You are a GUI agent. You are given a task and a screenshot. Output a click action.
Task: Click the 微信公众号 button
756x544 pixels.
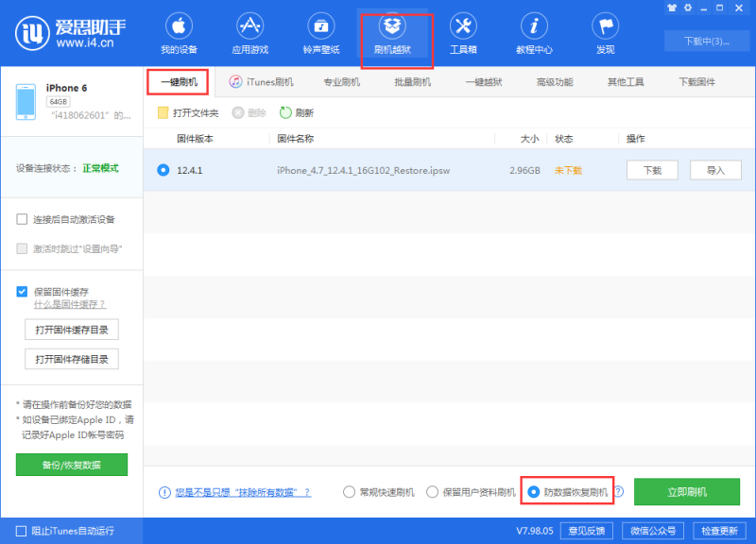pyautogui.click(x=653, y=531)
